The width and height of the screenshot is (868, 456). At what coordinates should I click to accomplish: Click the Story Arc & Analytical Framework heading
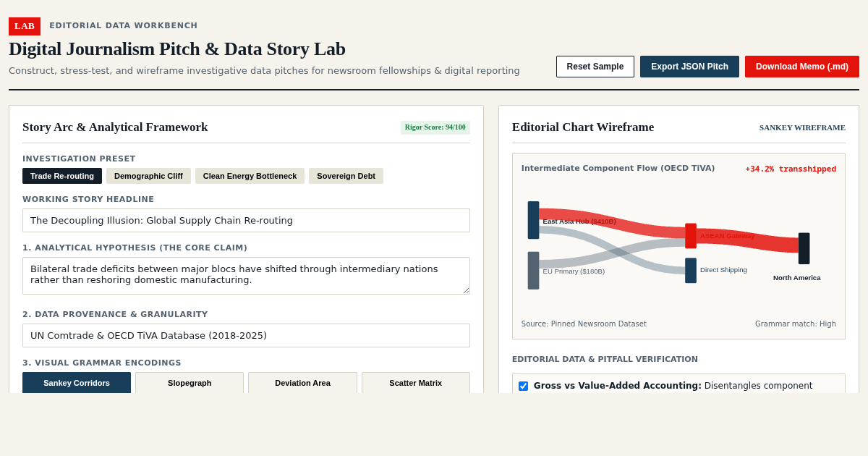point(115,127)
